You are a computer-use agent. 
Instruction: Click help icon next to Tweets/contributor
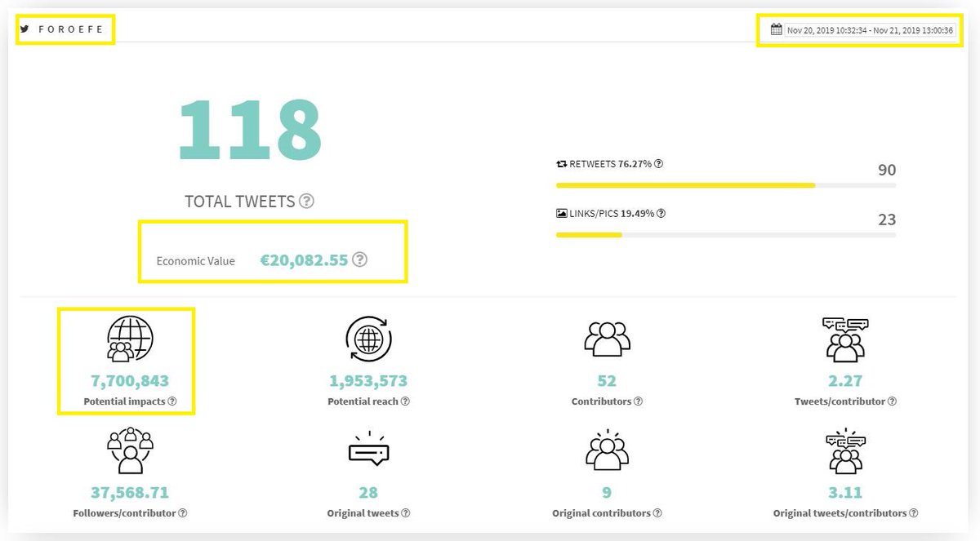click(x=892, y=401)
